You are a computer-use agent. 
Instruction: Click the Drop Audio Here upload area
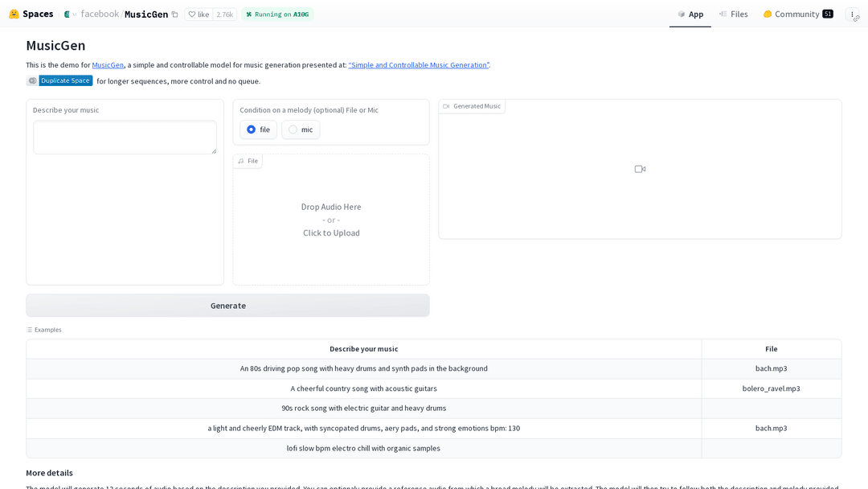pyautogui.click(x=331, y=220)
